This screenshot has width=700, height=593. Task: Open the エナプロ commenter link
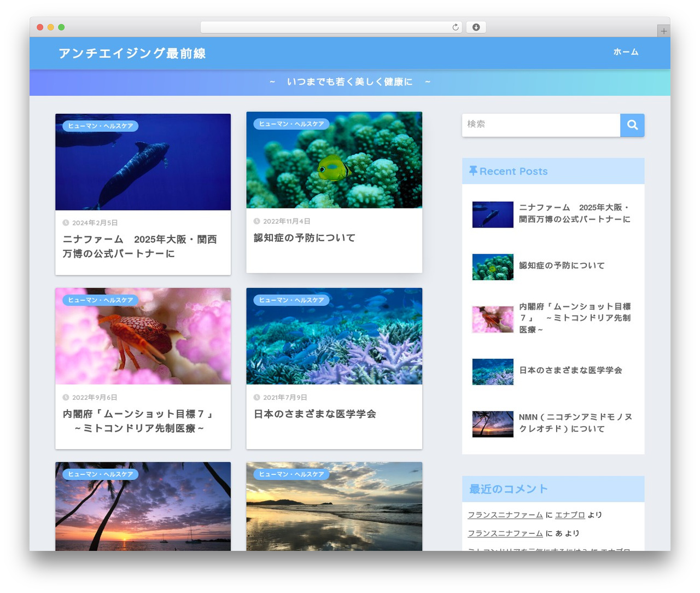point(570,515)
